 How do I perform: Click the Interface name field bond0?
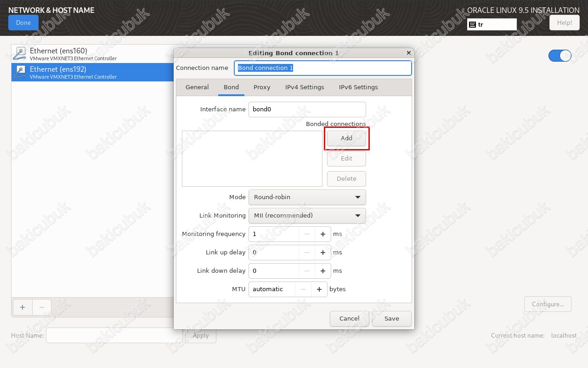click(307, 109)
